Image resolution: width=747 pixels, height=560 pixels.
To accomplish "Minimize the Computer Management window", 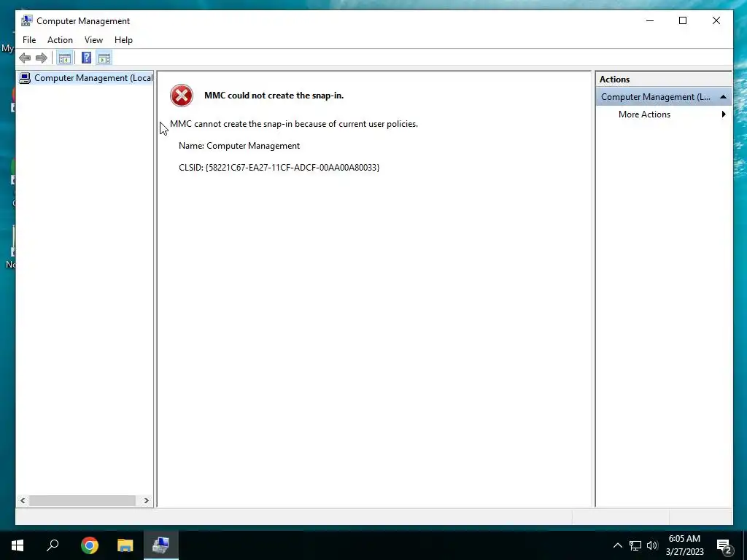I will (x=650, y=20).
